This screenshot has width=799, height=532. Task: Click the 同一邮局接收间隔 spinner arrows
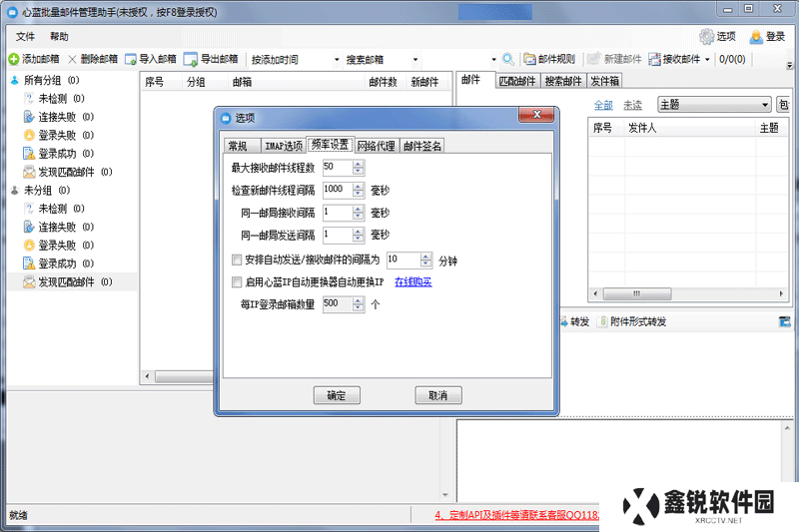coord(359,213)
